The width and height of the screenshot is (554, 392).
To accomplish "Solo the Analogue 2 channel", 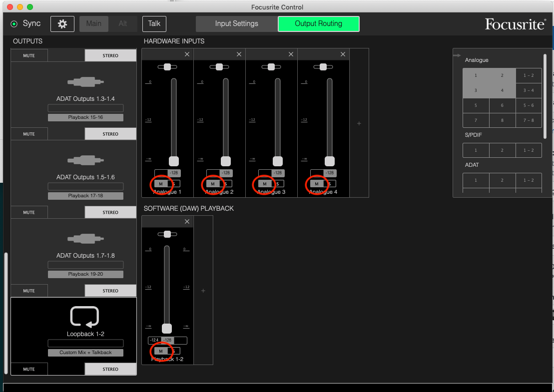I will point(226,184).
